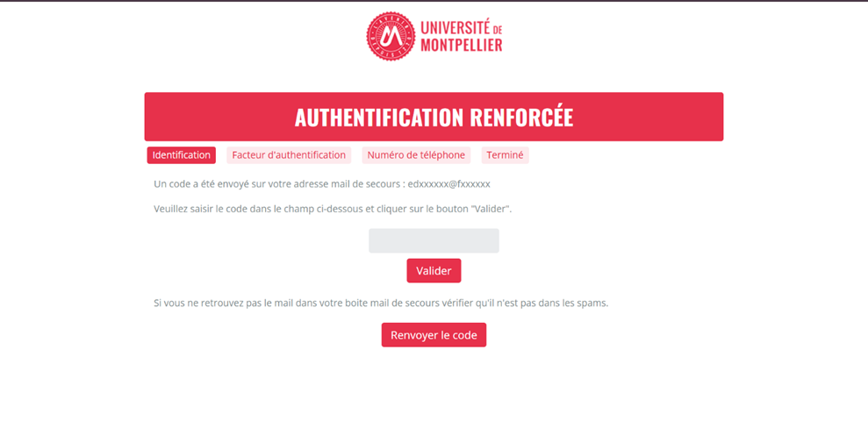Click the UNIVERSITÉ word in the logo
This screenshot has width=868, height=429.
(x=455, y=28)
